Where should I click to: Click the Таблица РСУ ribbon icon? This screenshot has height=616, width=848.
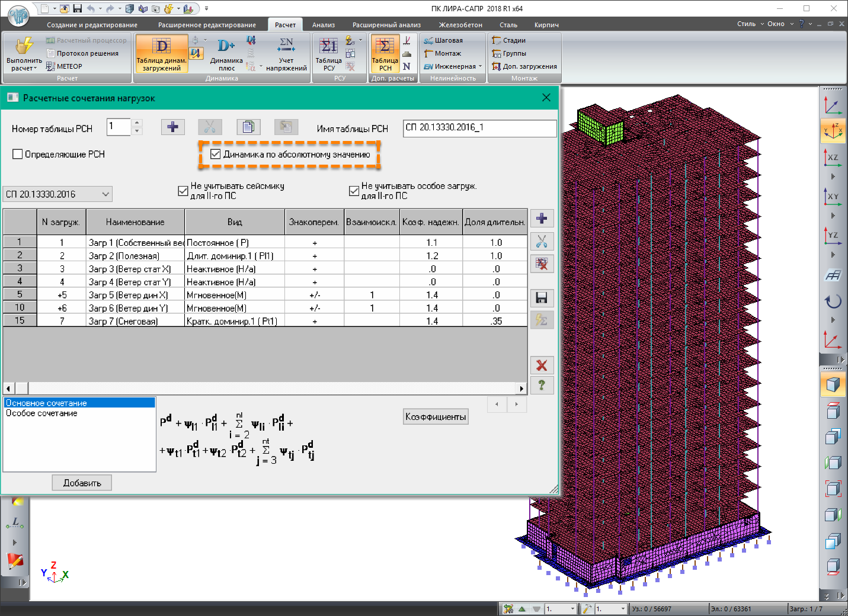(328, 53)
